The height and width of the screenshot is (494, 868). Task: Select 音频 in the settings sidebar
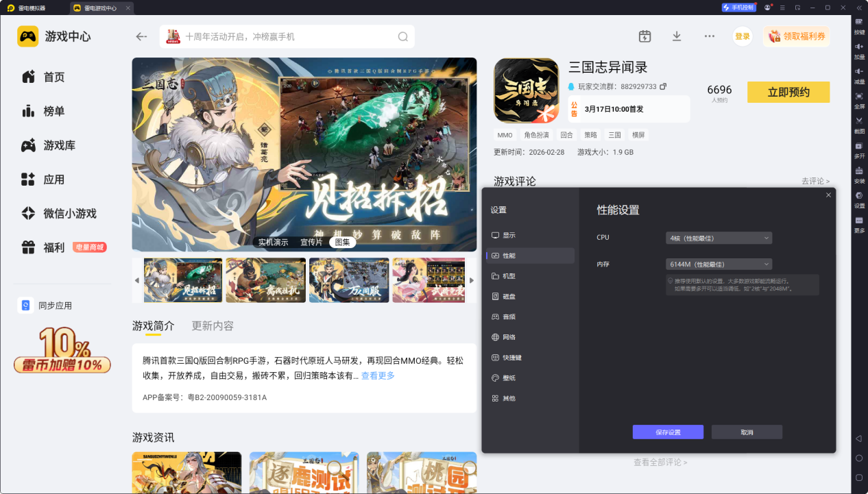(x=530, y=317)
